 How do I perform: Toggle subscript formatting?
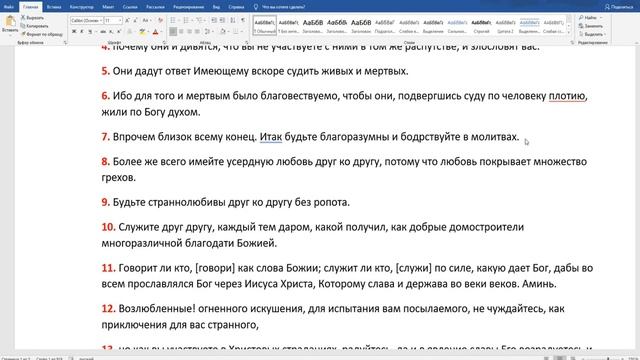point(111,31)
